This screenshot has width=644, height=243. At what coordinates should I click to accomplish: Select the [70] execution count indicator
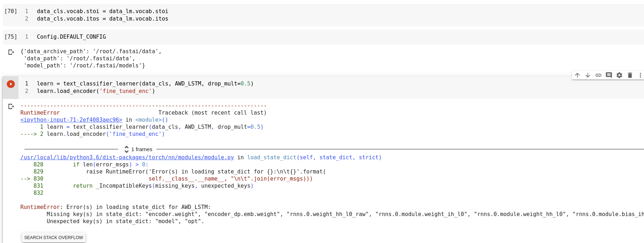tap(11, 11)
